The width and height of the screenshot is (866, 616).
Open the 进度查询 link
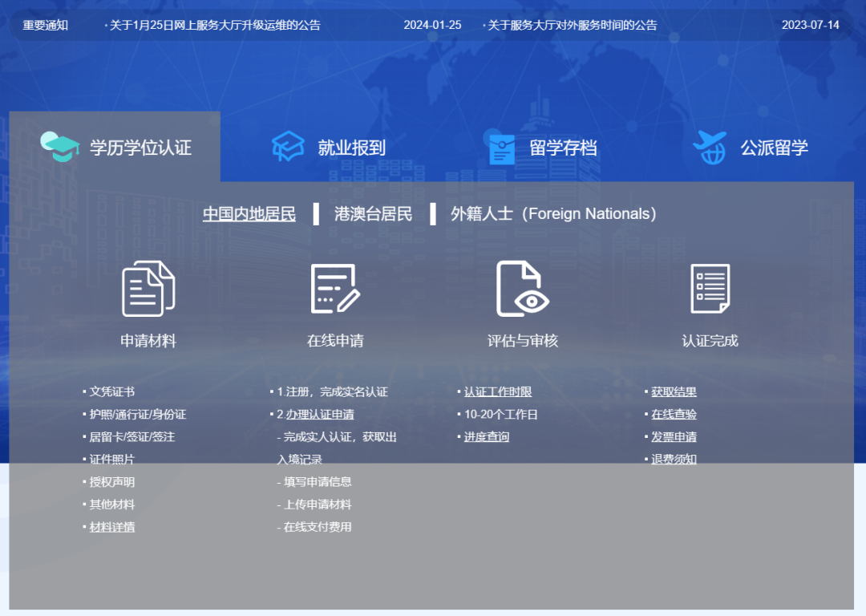(487, 437)
